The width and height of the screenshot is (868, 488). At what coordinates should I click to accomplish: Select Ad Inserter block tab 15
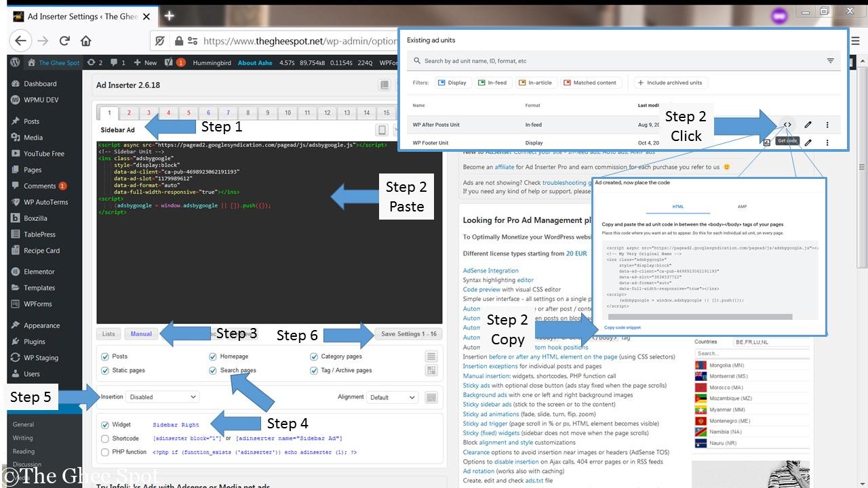tap(386, 113)
